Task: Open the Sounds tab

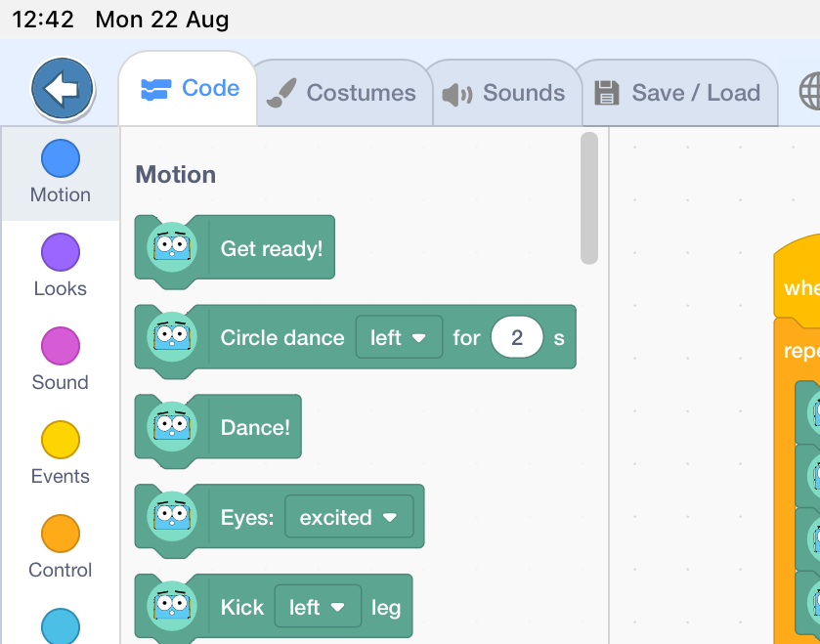Action: click(504, 93)
